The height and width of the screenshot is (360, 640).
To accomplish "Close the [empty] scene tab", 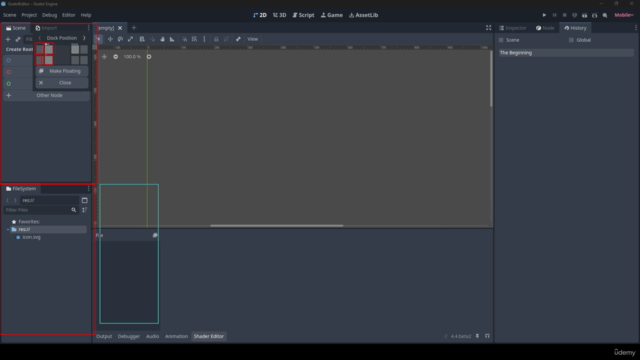I will point(120,28).
